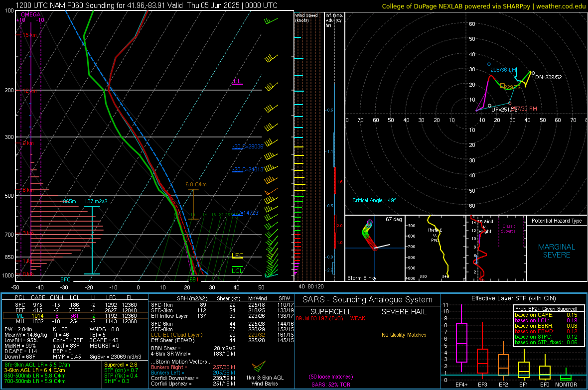Click the based on STP_fixed: 0.06 line
This screenshot has height=390, width=588.
coord(546,342)
